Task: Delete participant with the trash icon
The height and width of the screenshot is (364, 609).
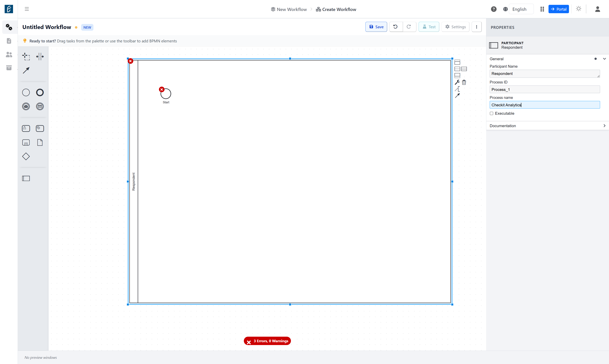Action: [x=464, y=82]
